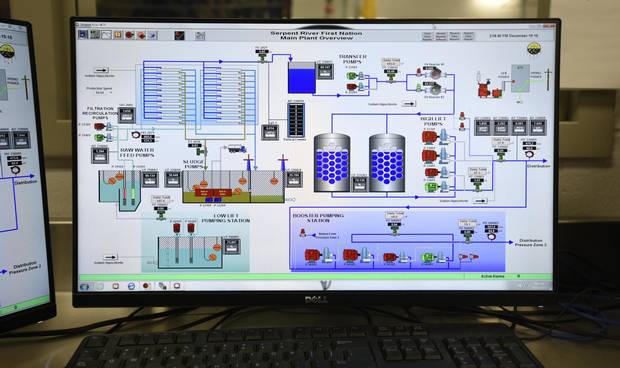Image resolution: width=620 pixels, height=368 pixels.
Task: Click the 'HIGH LIFT PUMPS' label
Action: pos(433,121)
